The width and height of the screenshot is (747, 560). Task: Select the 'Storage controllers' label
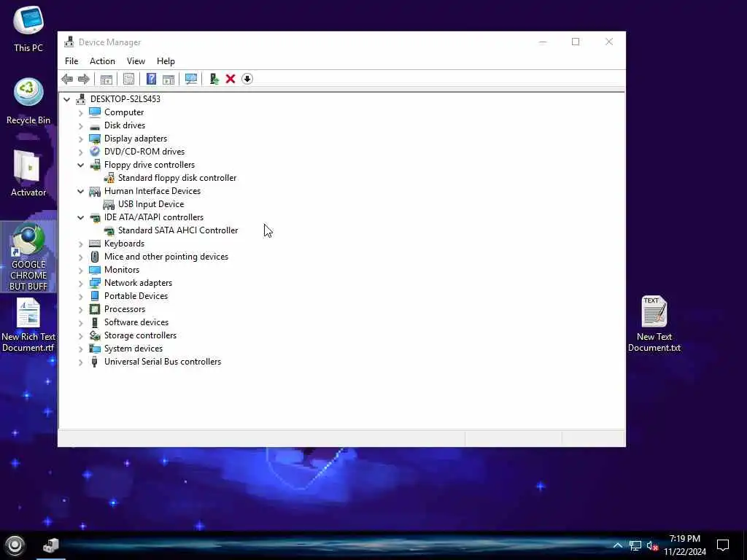141,335
